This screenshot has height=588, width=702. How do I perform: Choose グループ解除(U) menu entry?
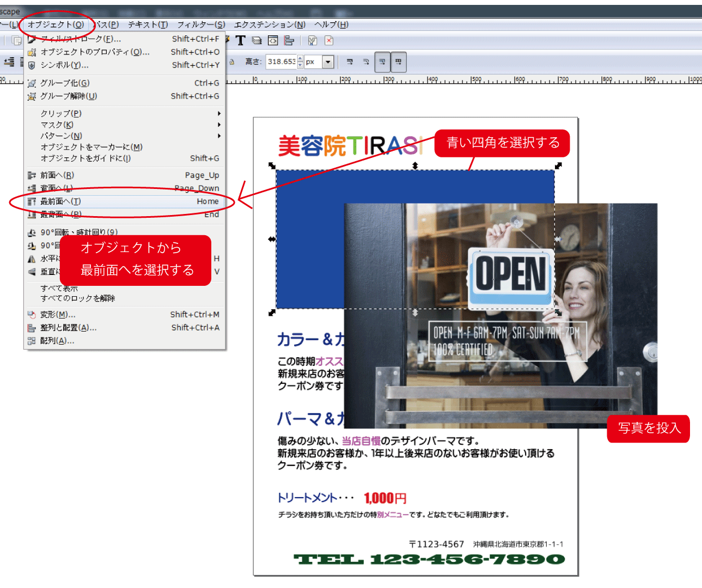pyautogui.click(x=125, y=96)
